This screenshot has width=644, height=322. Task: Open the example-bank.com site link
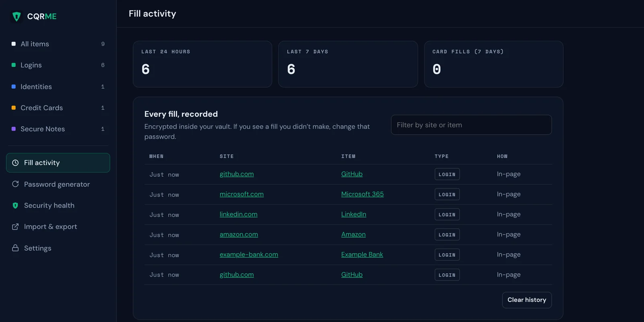[249, 254]
